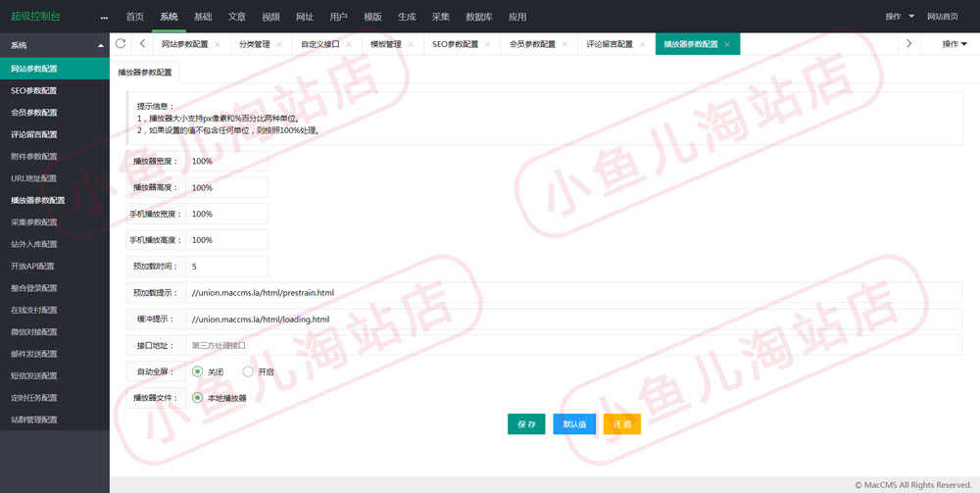This screenshot has width=980, height=493.
Task: Click the 超级控制台 logo text
Action: click(x=35, y=17)
